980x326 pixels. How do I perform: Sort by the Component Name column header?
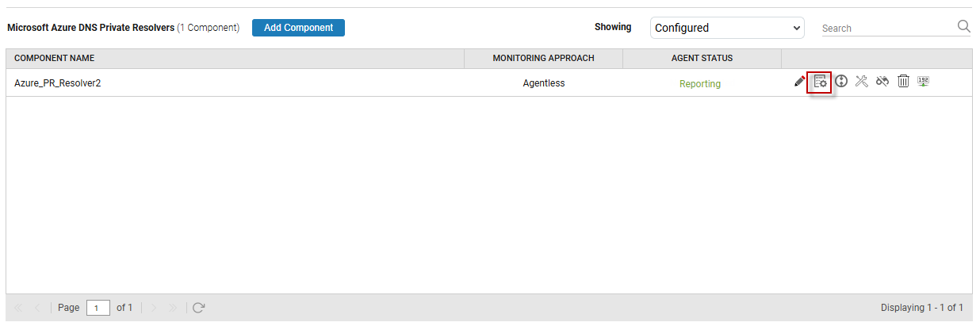(x=55, y=59)
